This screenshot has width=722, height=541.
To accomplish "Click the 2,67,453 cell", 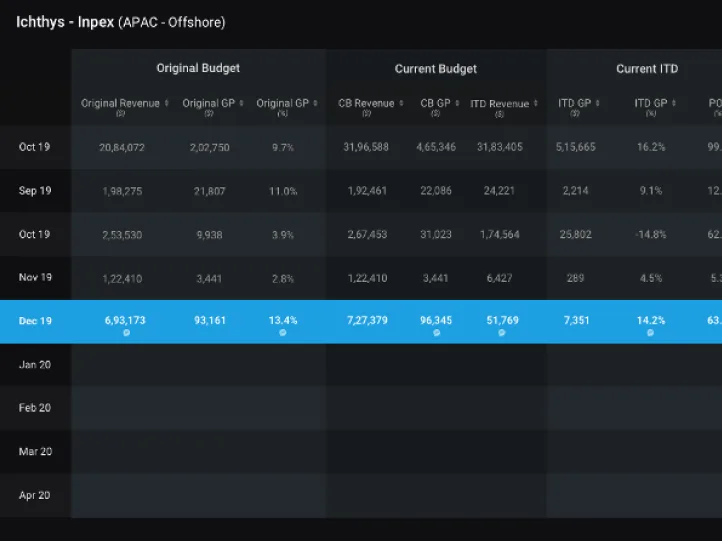I will coord(367,234).
